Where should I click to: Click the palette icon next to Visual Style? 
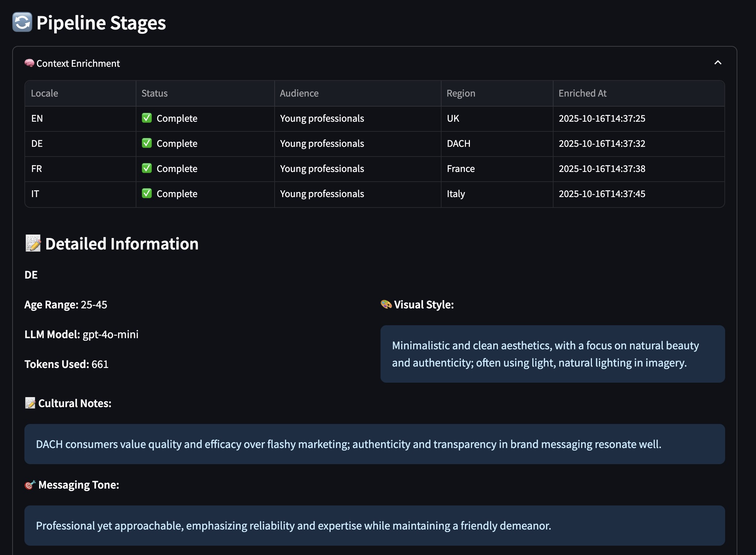(386, 304)
